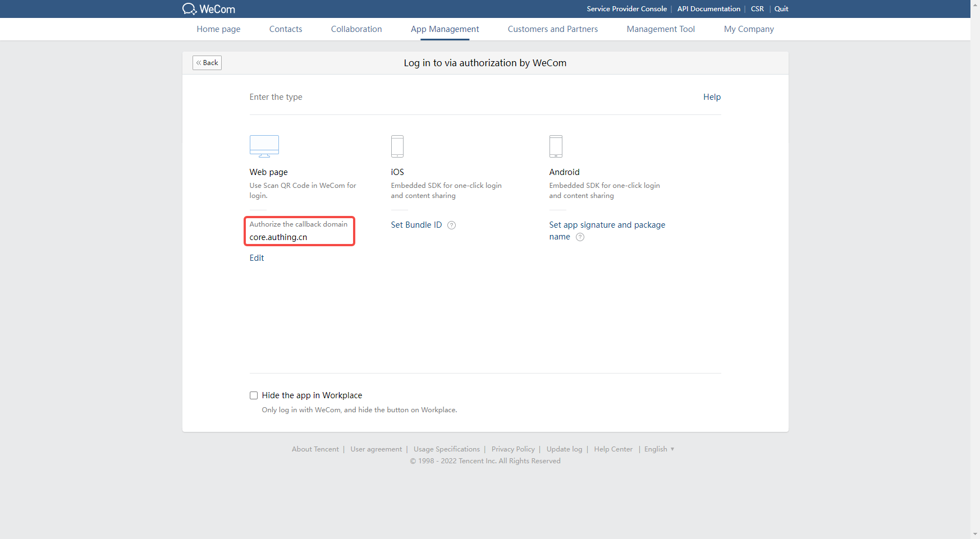The image size is (980, 539).
Task: Open the Set Bundle ID link
Action: (416, 225)
